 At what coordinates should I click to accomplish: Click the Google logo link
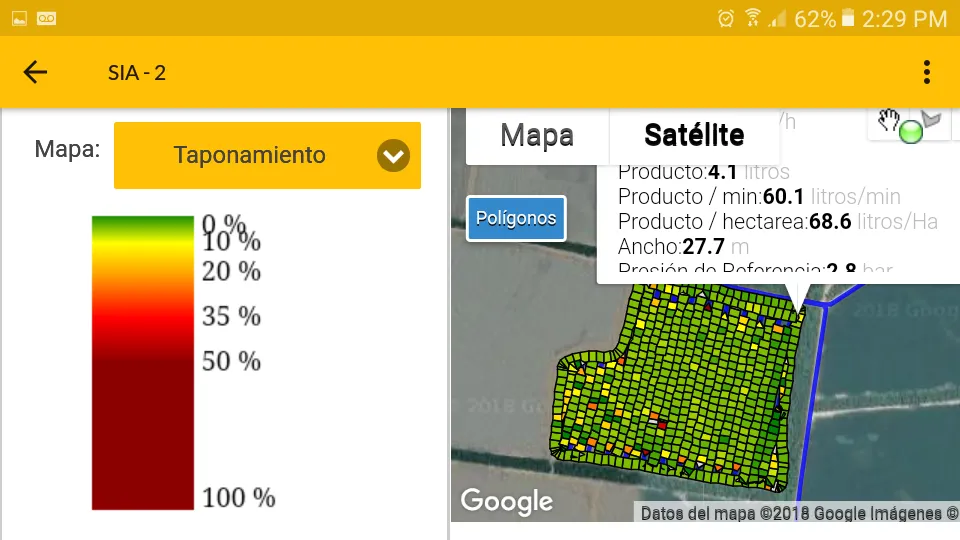(506, 501)
